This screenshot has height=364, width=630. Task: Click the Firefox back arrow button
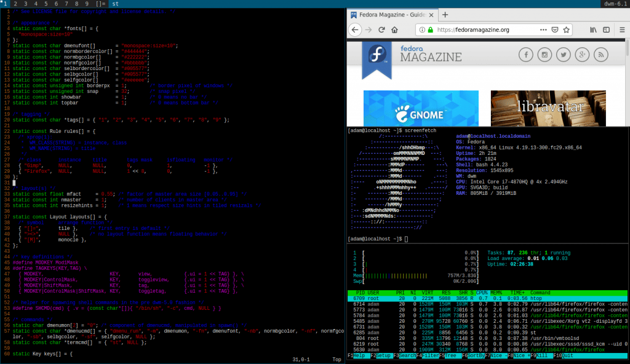coord(355,30)
